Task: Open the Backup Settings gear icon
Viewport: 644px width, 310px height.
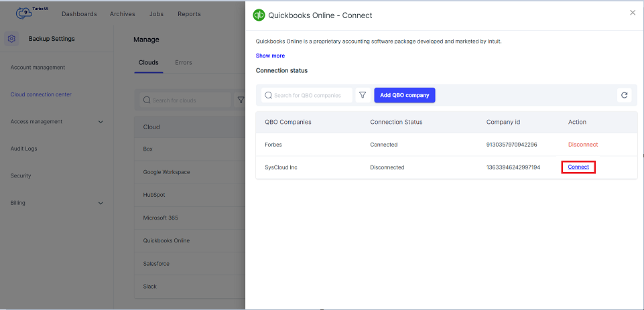Action: point(11,39)
